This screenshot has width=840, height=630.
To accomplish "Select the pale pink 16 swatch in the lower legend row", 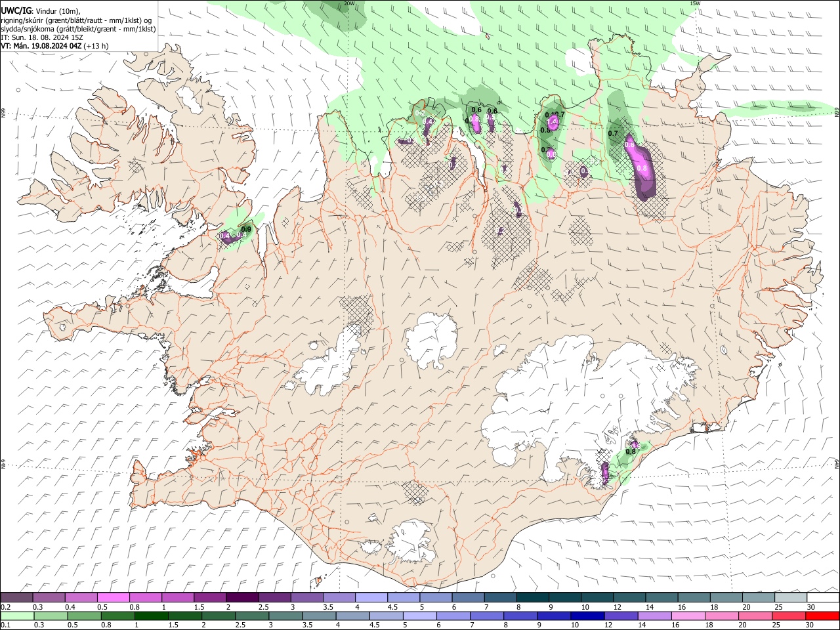I will [x=688, y=616].
